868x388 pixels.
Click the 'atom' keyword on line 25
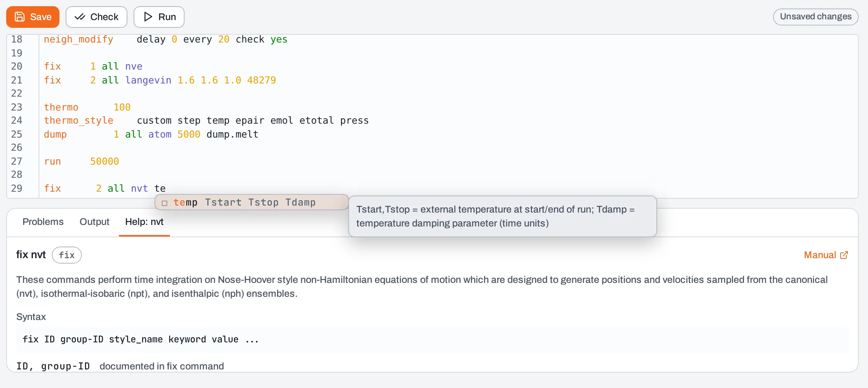tap(160, 134)
